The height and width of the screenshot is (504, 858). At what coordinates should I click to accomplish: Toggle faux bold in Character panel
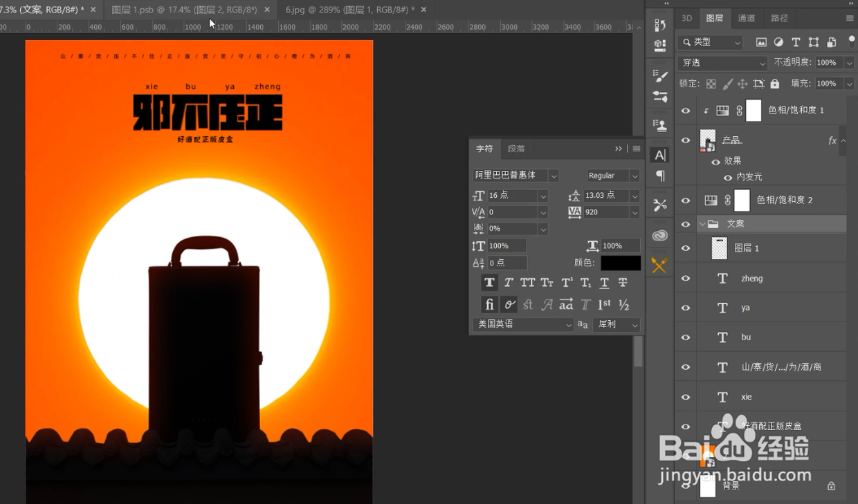pos(489,282)
